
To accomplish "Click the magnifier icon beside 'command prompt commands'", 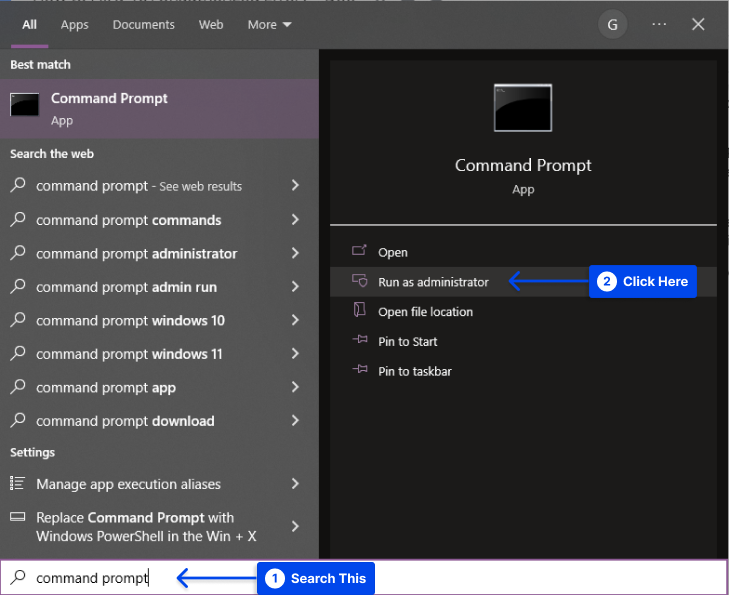I will click(x=18, y=219).
